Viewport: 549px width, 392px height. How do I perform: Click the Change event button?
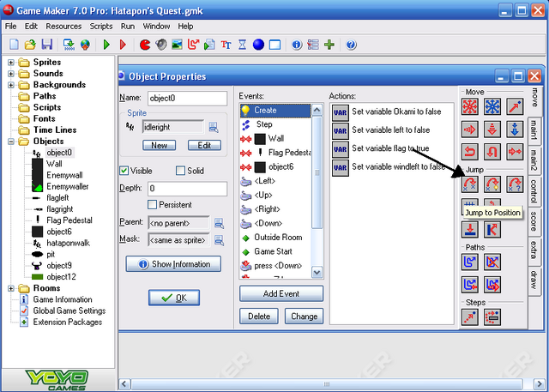click(x=304, y=316)
